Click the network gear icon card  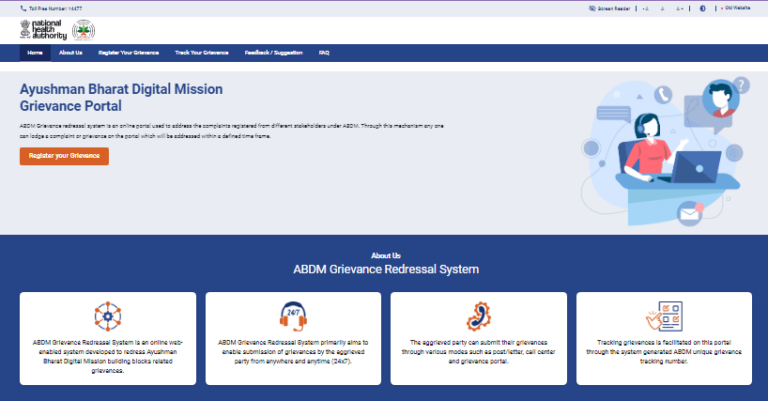click(108, 316)
